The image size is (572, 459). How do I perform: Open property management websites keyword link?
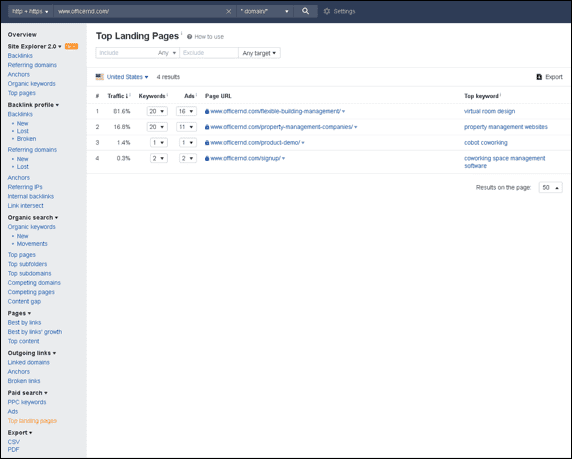point(506,127)
